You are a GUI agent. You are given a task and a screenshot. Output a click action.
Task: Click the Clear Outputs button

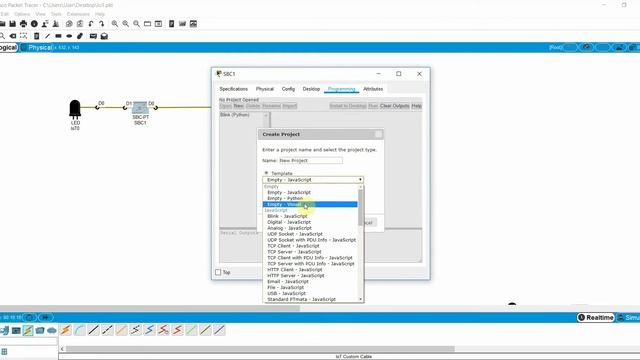click(x=394, y=106)
